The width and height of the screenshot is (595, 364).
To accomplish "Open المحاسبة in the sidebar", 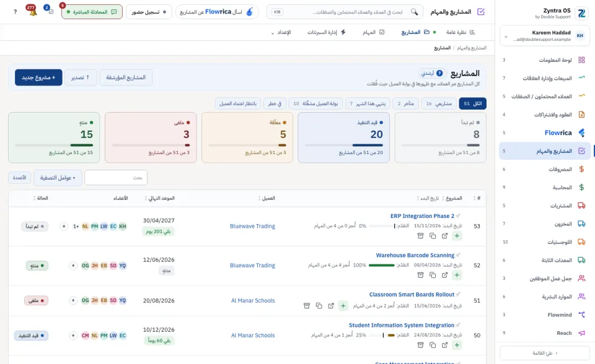I will tap(545, 188).
